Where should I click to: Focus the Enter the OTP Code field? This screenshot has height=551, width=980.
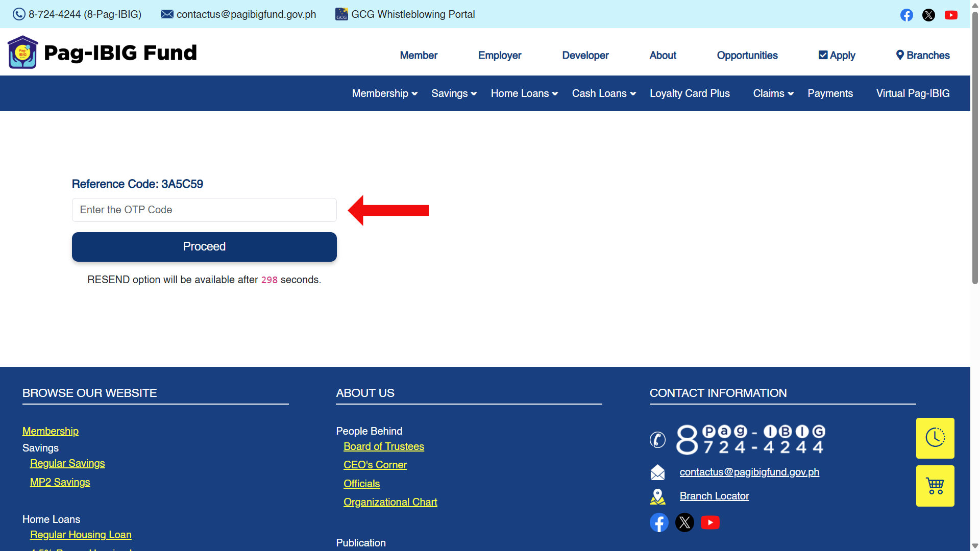pos(204,210)
